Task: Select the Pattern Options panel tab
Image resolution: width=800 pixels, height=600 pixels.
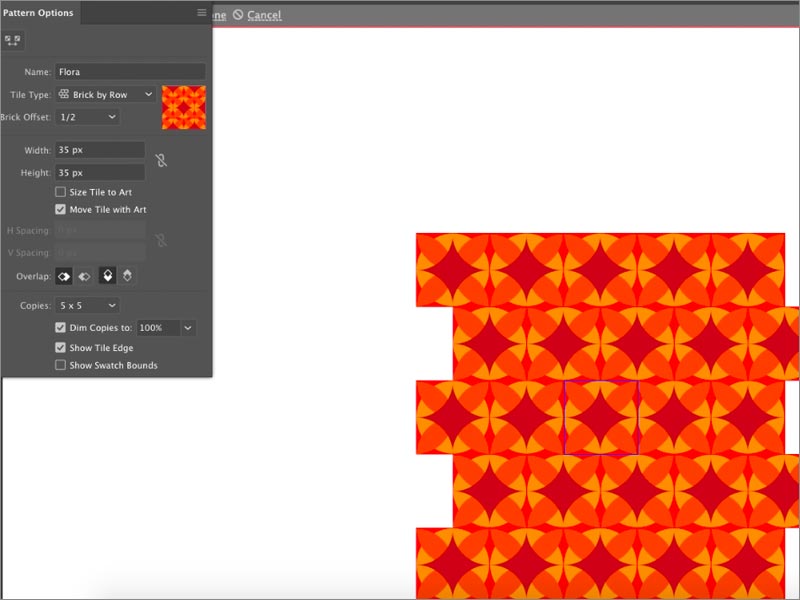Action: (x=38, y=13)
